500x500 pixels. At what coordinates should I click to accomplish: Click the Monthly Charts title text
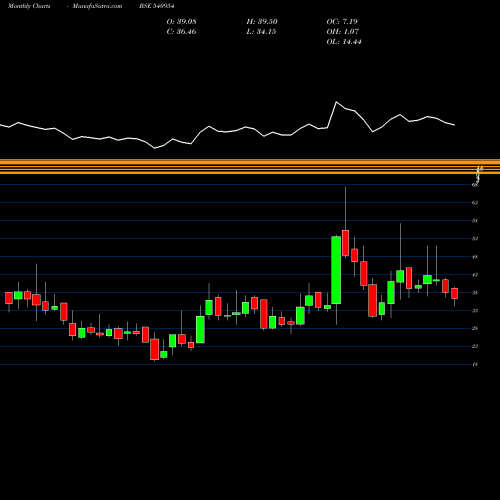[x=29, y=6]
